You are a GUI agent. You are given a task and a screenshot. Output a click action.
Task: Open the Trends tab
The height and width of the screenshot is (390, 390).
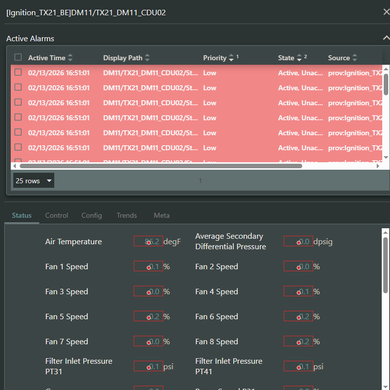[127, 215]
